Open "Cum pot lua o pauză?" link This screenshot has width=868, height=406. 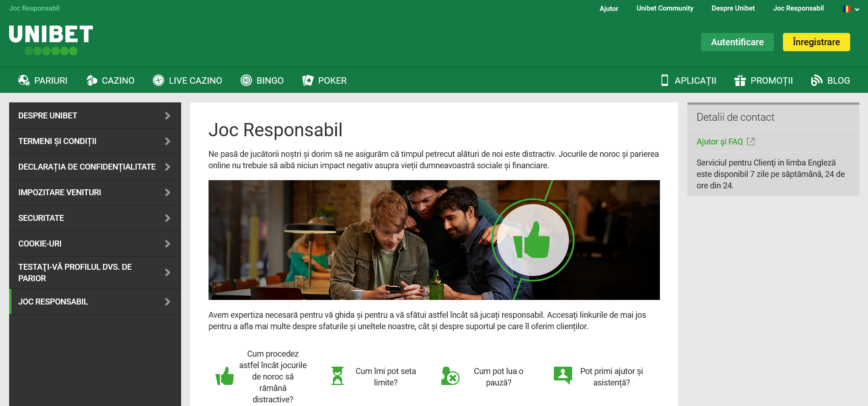498,377
